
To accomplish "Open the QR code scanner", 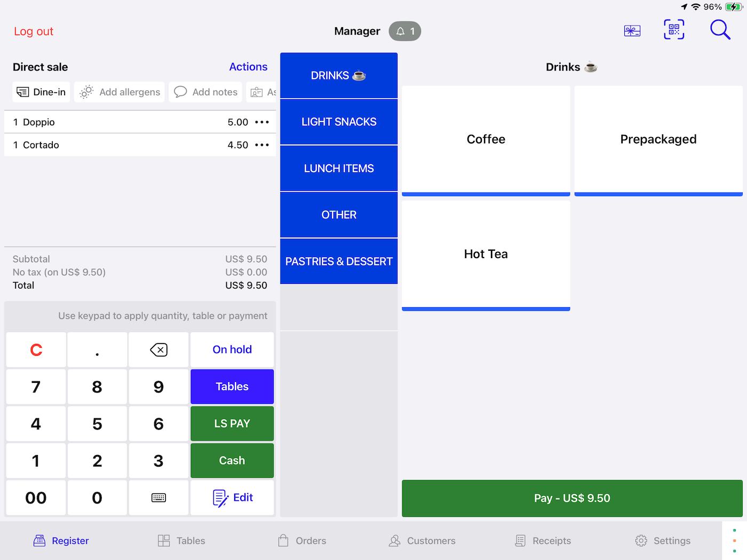I will pyautogui.click(x=673, y=30).
